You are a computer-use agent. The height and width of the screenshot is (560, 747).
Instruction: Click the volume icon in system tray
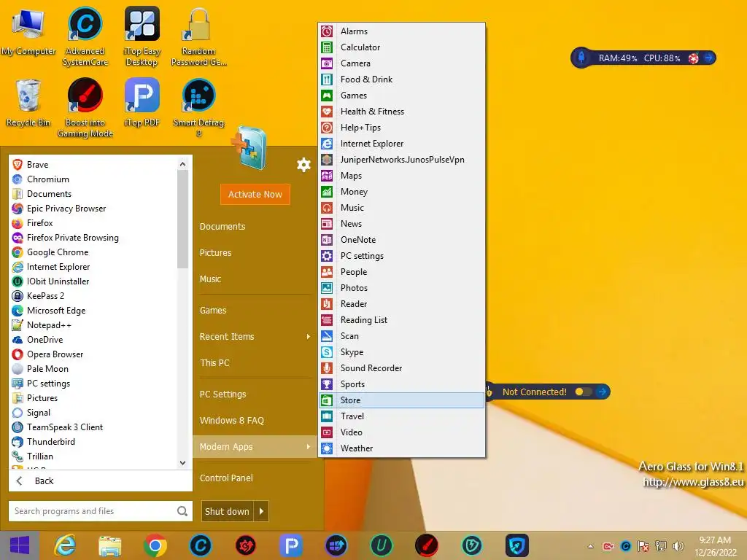[678, 546]
